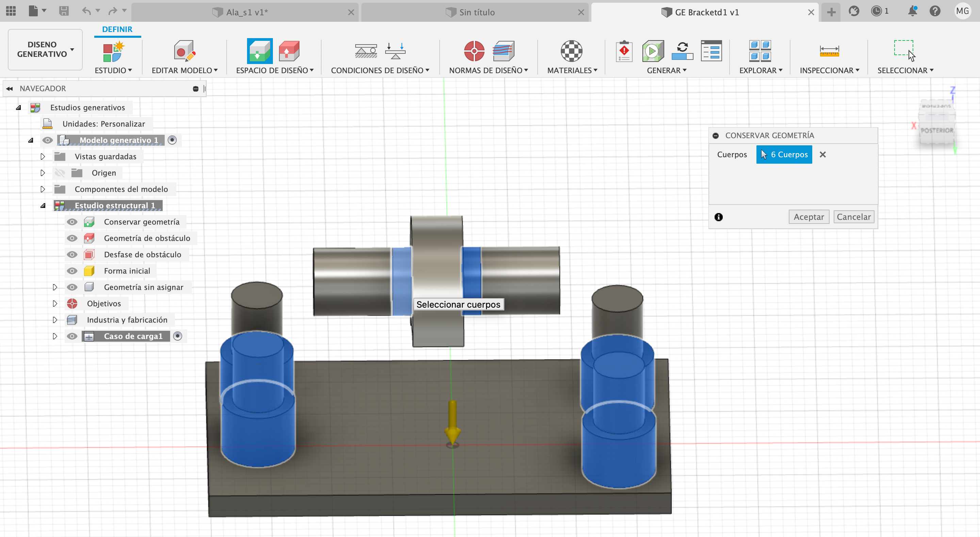Open the INSPECCIONAR menu

[x=829, y=70]
